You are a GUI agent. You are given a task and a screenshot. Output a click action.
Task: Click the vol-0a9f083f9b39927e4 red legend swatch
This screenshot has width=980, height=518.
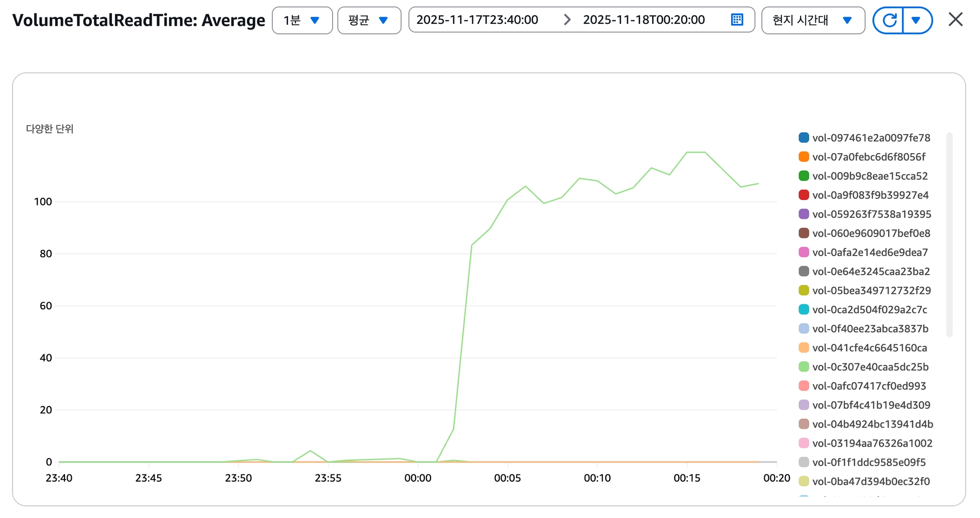tap(804, 195)
